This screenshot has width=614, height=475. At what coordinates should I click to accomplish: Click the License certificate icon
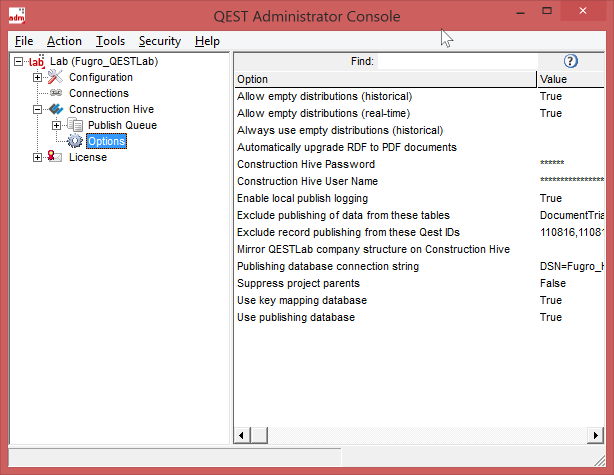click(56, 158)
